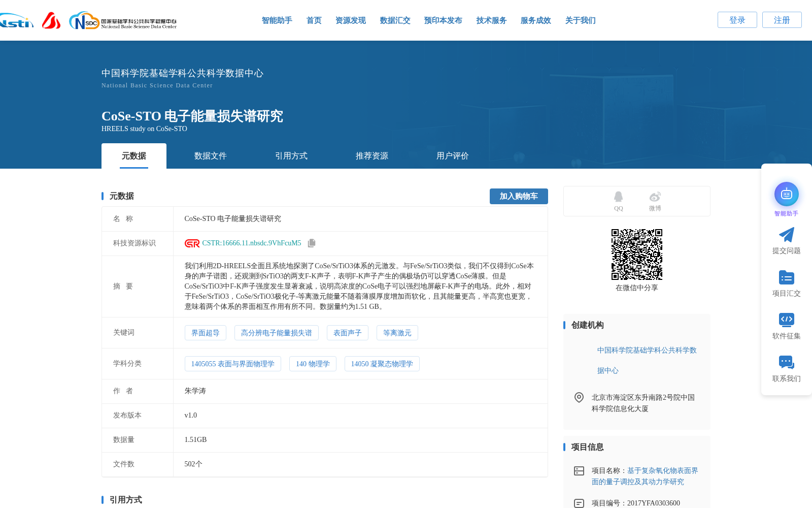Open the 软件征集 code icon

point(786,320)
